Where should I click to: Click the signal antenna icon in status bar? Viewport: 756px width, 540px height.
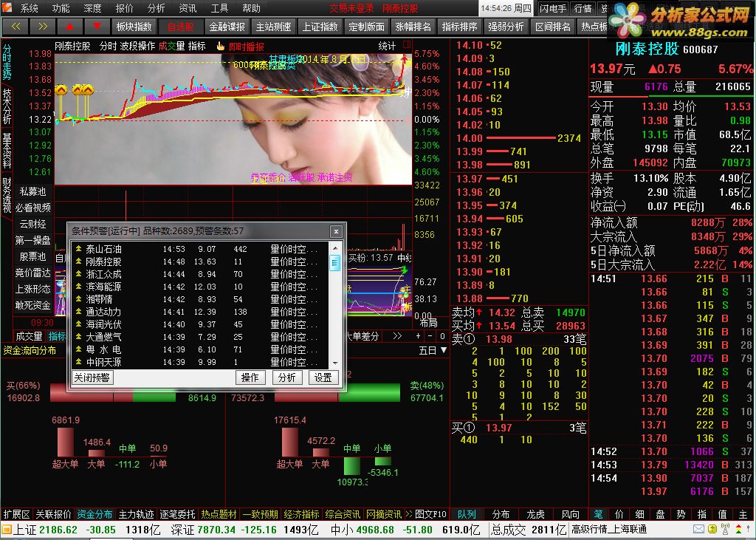tap(725, 530)
